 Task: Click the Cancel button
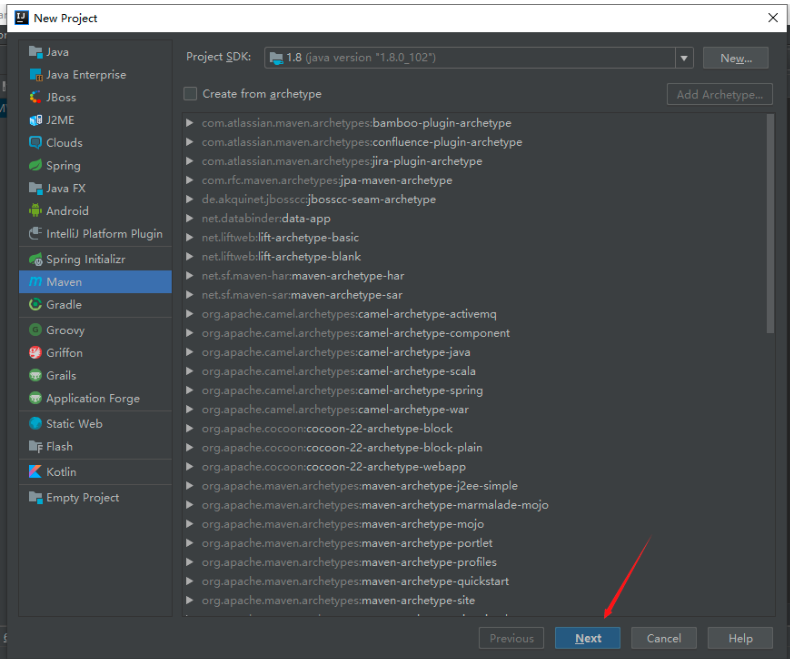tap(664, 638)
